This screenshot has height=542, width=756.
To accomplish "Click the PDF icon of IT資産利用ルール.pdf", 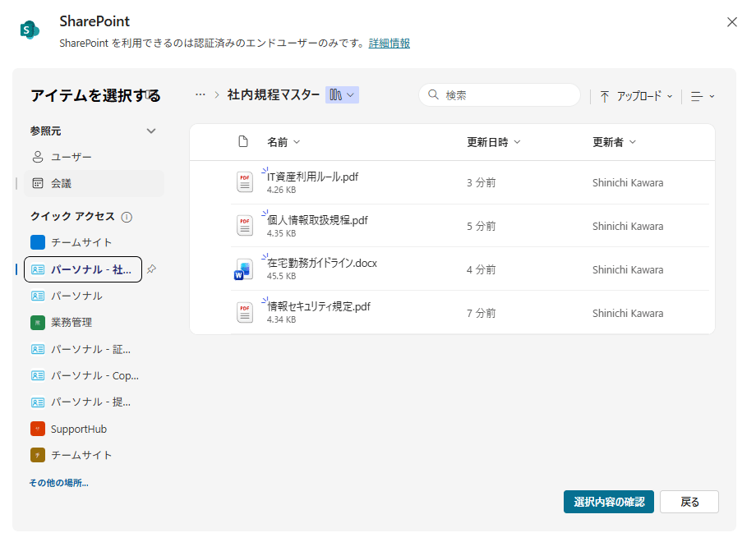I will pos(245,182).
